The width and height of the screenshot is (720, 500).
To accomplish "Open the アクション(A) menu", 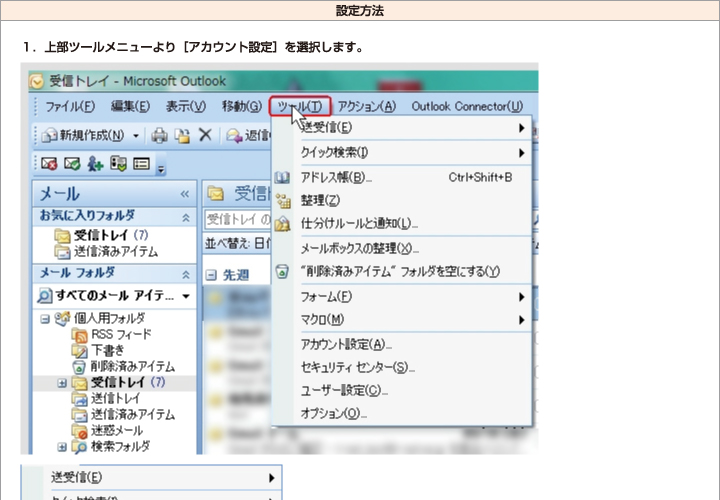I will tap(367, 107).
